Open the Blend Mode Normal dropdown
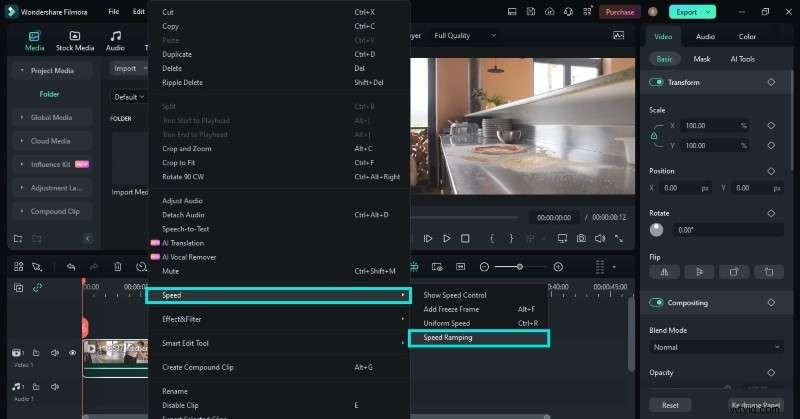Image resolution: width=800 pixels, height=419 pixels. (716, 347)
